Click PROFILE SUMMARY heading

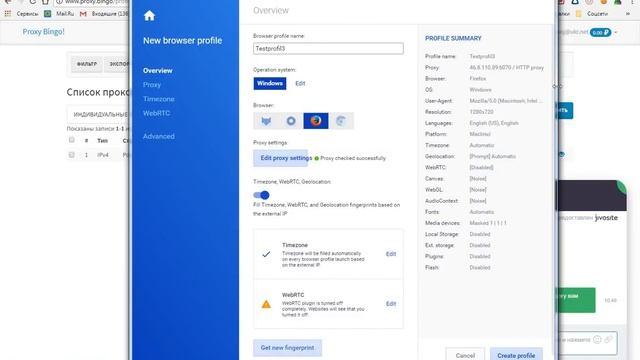tap(453, 38)
